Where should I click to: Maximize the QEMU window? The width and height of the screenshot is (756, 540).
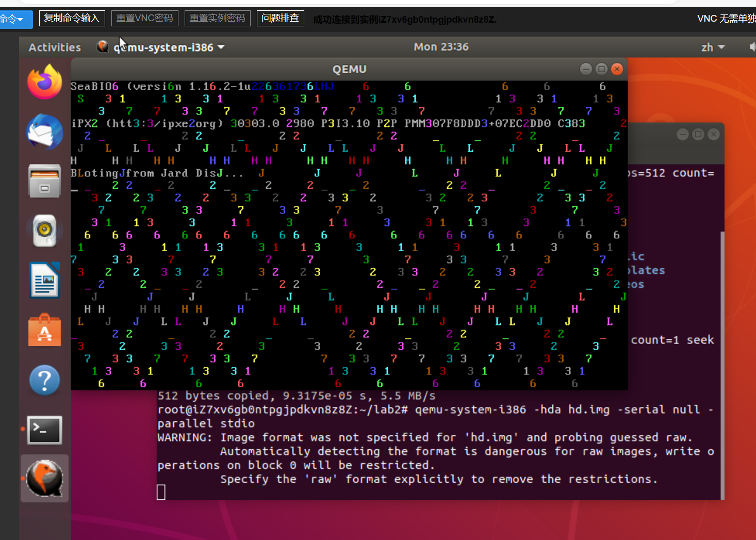click(601, 69)
